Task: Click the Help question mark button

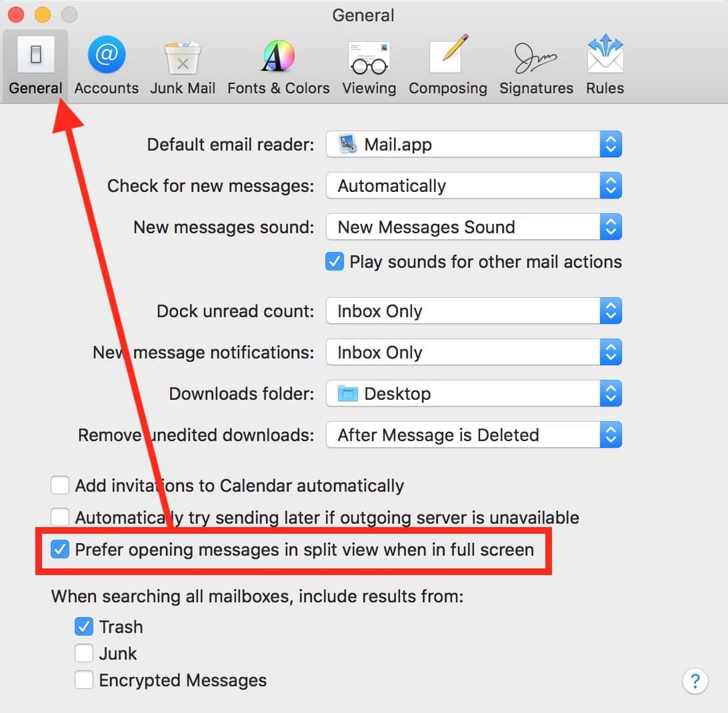Action: point(695,681)
